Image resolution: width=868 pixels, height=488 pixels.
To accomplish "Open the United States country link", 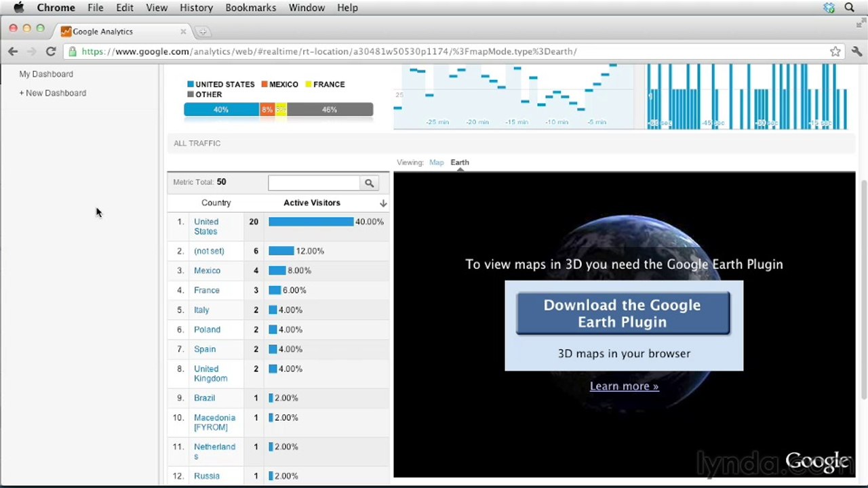I will pos(206,226).
